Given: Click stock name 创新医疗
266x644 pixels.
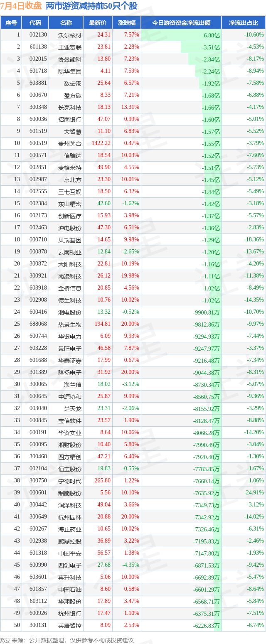Looking at the screenshot, I should point(70,216).
